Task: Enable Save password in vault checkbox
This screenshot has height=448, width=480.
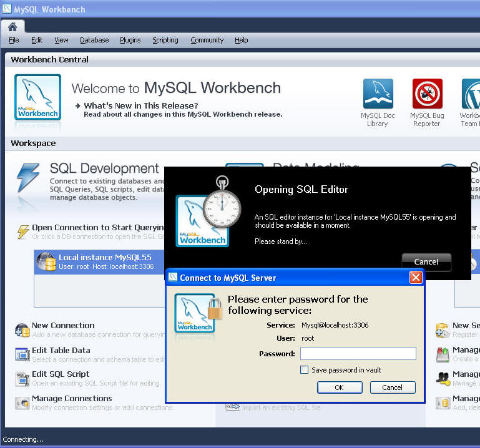Action: click(304, 369)
